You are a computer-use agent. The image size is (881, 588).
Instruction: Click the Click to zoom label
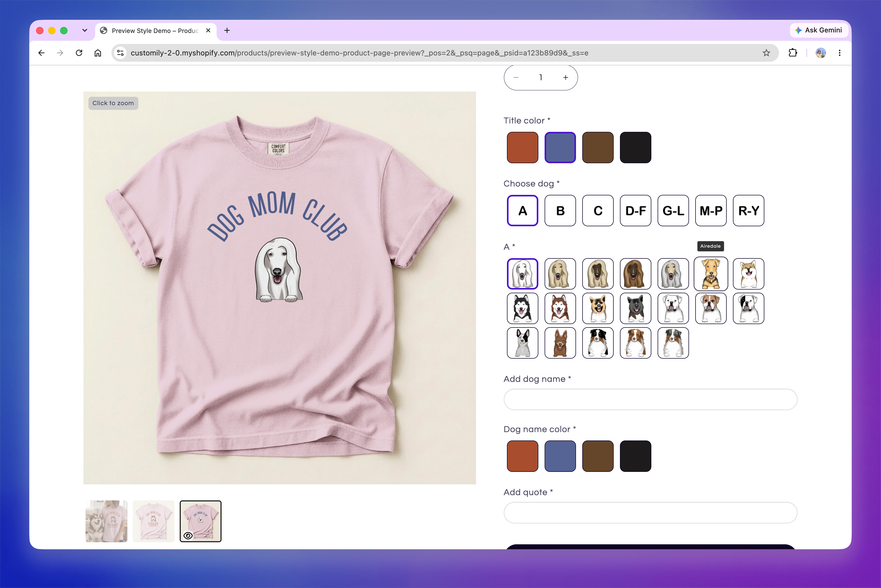point(113,103)
